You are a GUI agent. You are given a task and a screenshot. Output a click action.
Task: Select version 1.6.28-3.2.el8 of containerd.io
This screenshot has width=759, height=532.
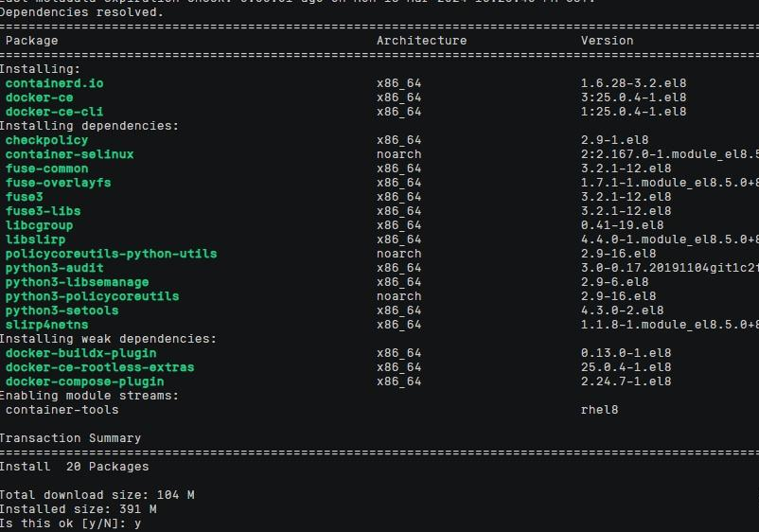(x=634, y=83)
